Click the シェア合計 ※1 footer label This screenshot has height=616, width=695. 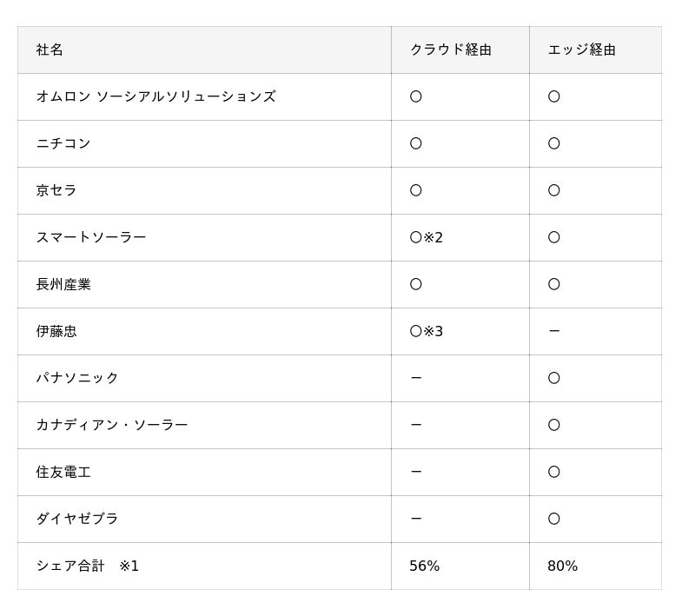click(x=87, y=566)
